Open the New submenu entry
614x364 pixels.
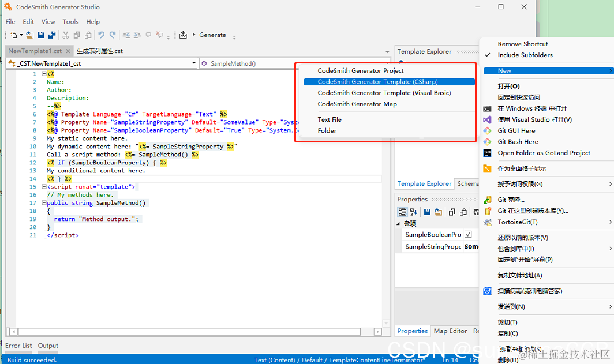(548, 71)
